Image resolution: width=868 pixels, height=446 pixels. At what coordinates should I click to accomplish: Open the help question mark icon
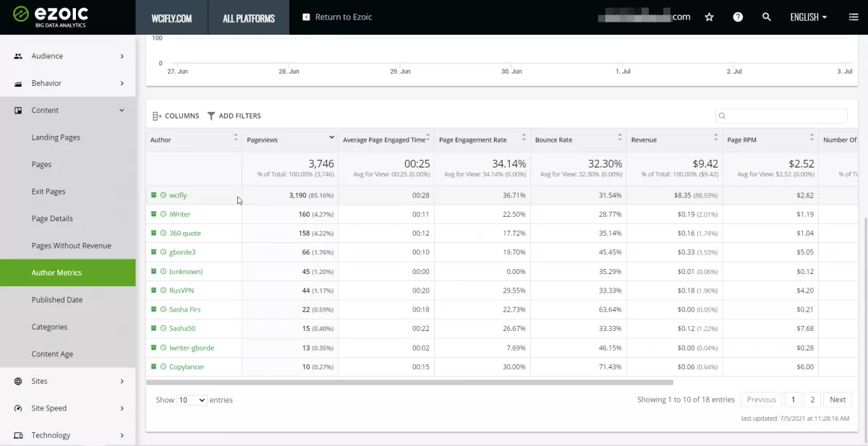(x=738, y=17)
